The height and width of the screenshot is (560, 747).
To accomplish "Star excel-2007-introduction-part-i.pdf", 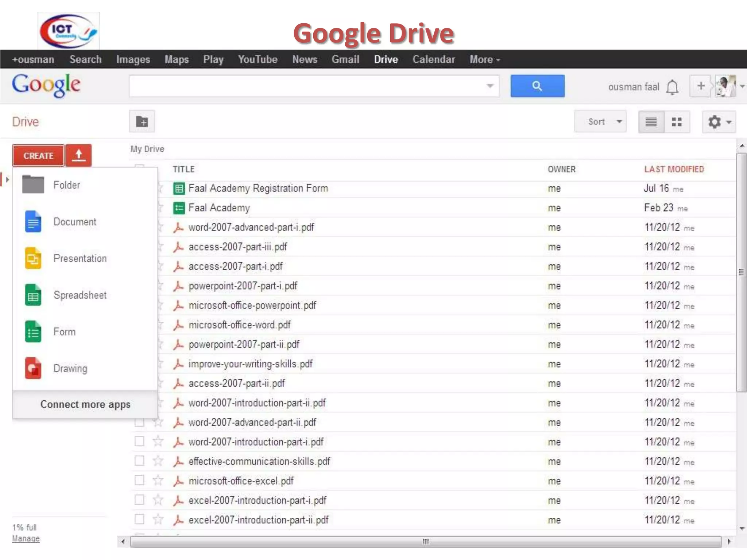I will (158, 499).
